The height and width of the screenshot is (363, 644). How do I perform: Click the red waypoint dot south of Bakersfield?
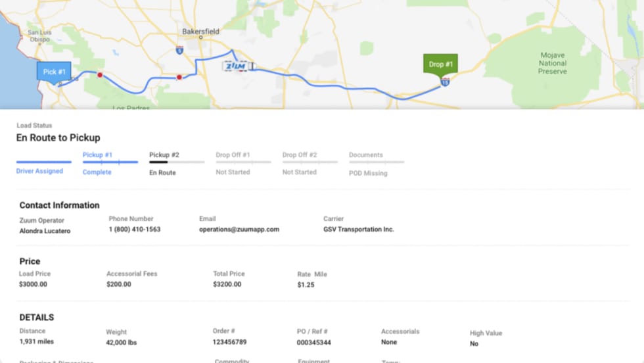point(179,78)
